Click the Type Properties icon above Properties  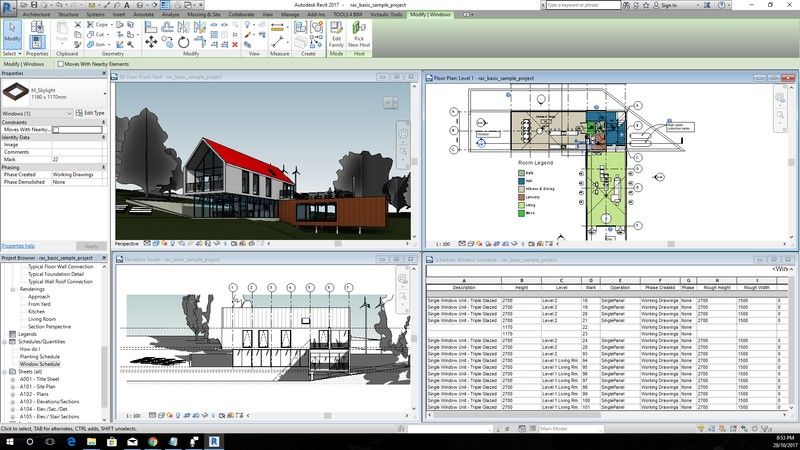(37, 27)
